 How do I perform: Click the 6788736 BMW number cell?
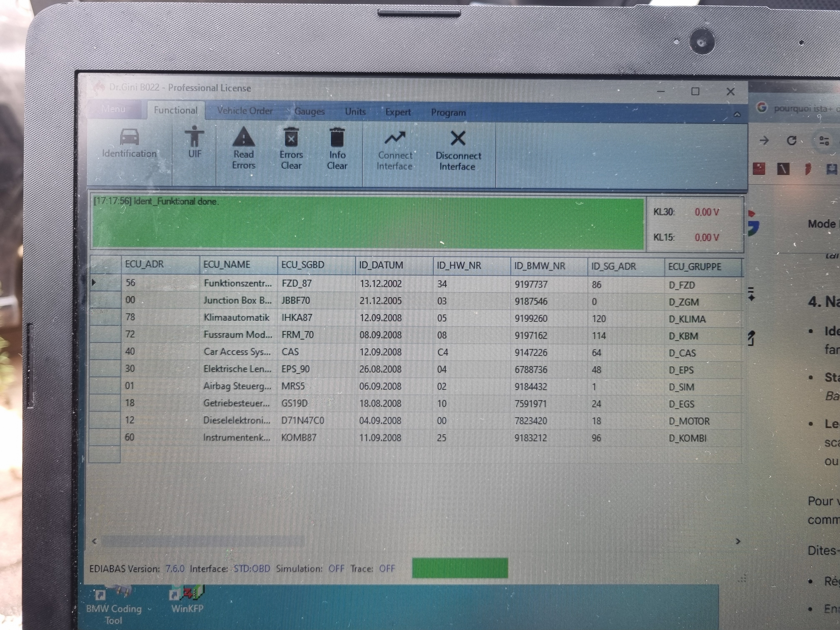[x=549, y=370]
